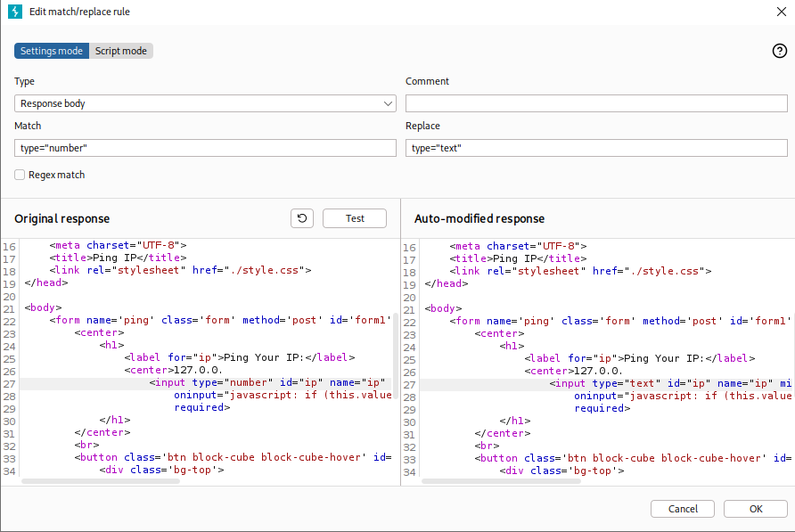The height and width of the screenshot is (532, 795).
Task: Expand the Type combo box arrow
Action: (x=388, y=103)
